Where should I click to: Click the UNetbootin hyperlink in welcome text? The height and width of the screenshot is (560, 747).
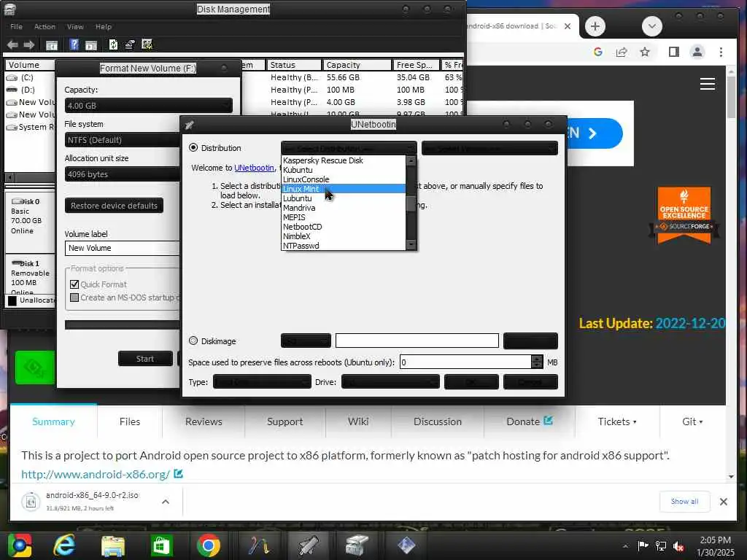coord(254,168)
